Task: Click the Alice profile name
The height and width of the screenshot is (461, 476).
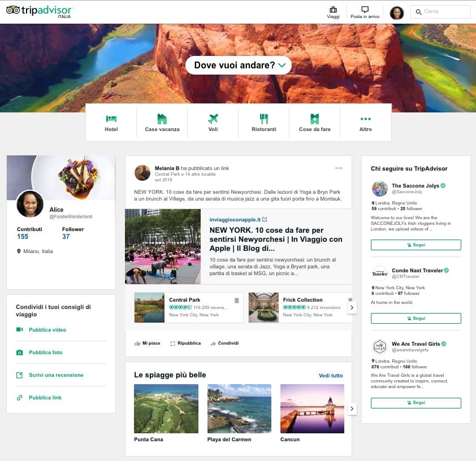Action: [57, 210]
